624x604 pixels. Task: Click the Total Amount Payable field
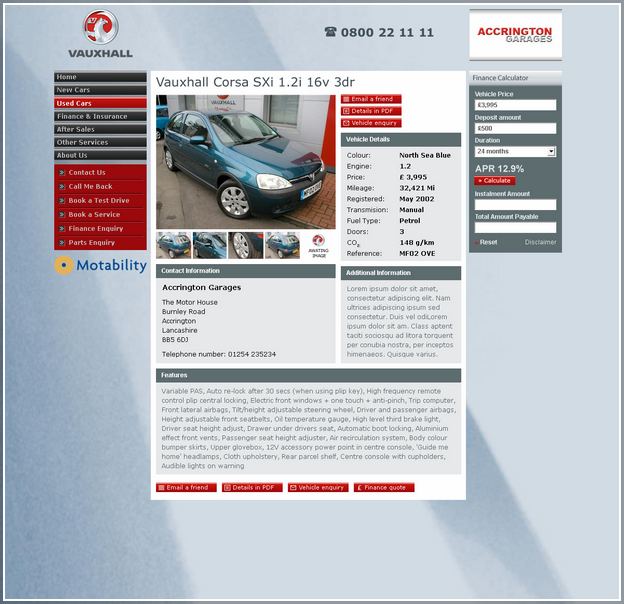point(515,228)
